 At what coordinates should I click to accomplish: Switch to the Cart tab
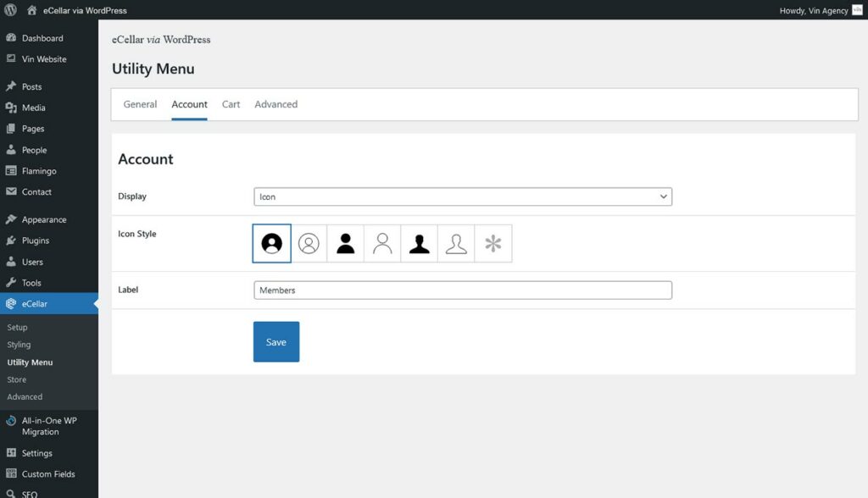[231, 104]
